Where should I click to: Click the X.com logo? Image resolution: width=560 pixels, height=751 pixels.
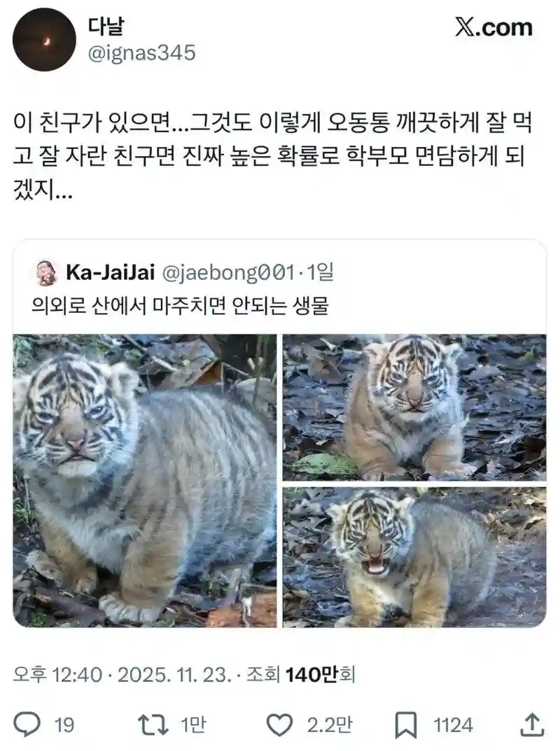[x=493, y=27]
